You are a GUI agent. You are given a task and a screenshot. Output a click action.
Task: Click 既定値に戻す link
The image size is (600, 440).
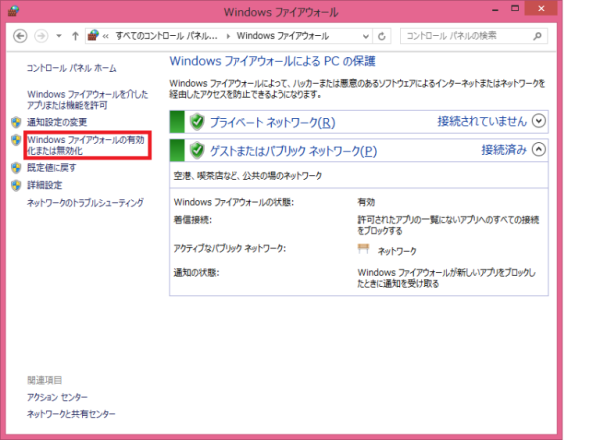(51, 168)
